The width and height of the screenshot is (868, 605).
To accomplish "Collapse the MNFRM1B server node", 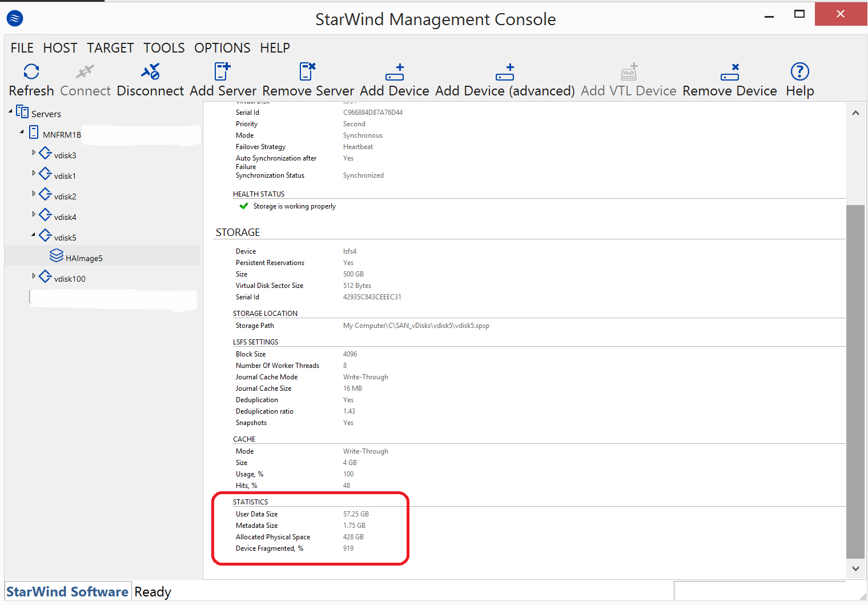I will (x=22, y=132).
